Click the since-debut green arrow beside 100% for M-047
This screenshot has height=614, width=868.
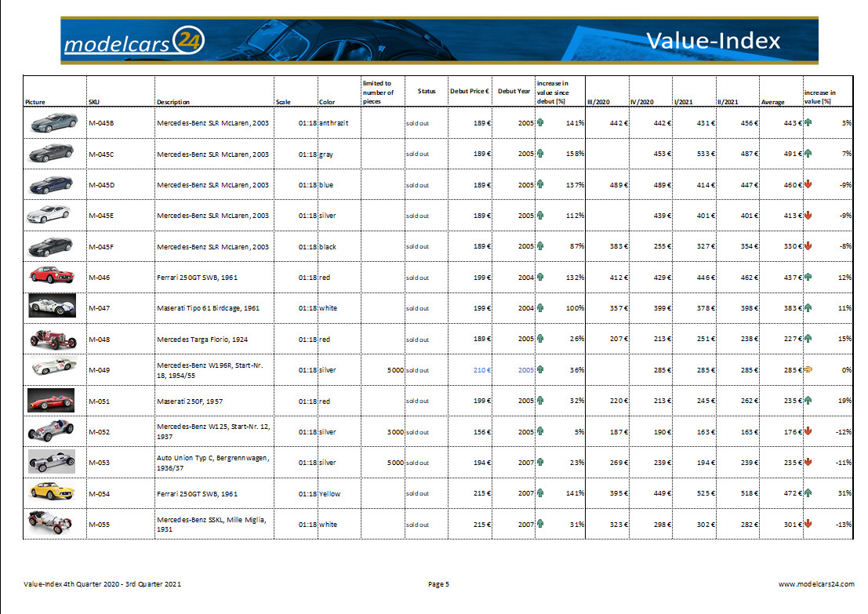click(540, 308)
